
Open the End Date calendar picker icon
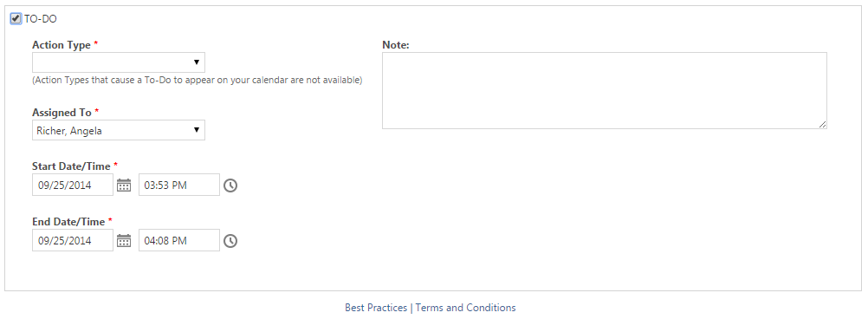click(x=124, y=240)
